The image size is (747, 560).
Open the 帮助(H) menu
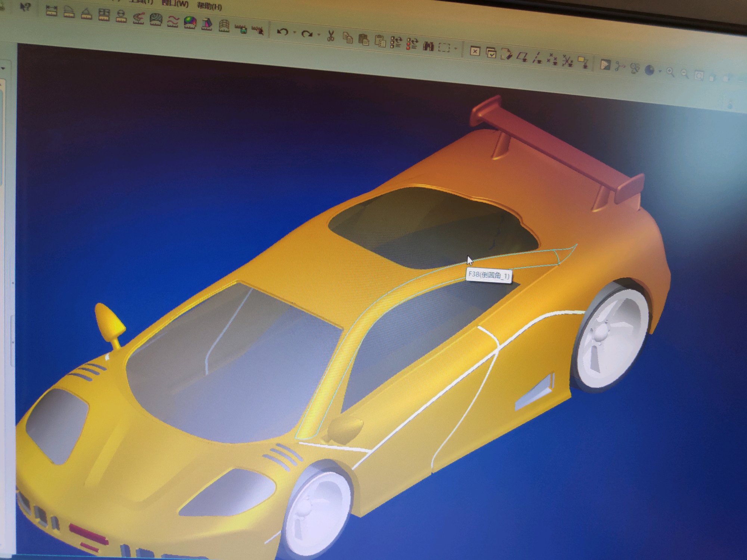point(209,6)
